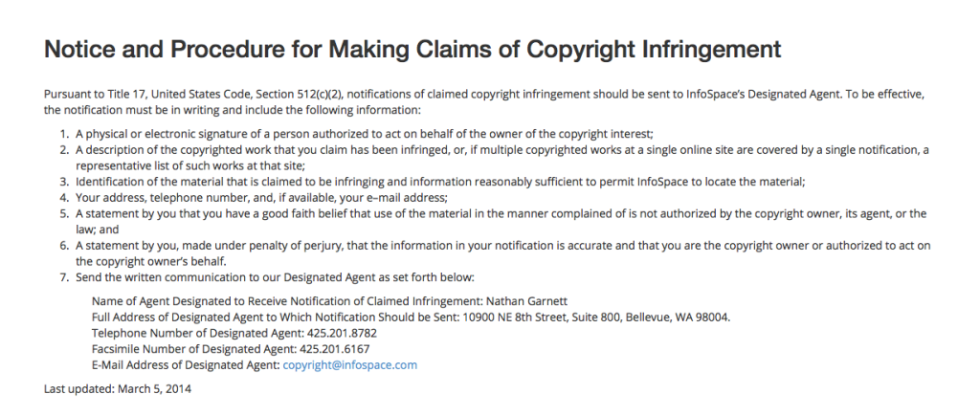This screenshot has height=416, width=980.
Task: Click the text "the copyright owner's behalf."
Action: point(150,261)
